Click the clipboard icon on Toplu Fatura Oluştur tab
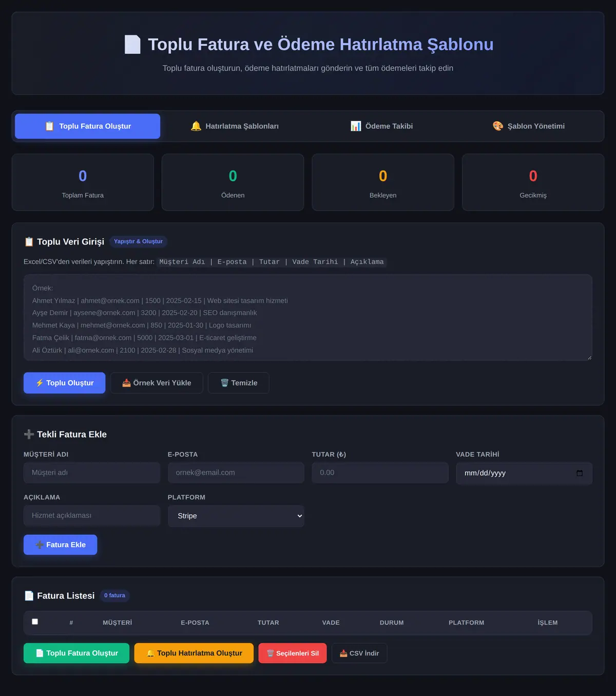This screenshot has width=616, height=696. tap(49, 126)
